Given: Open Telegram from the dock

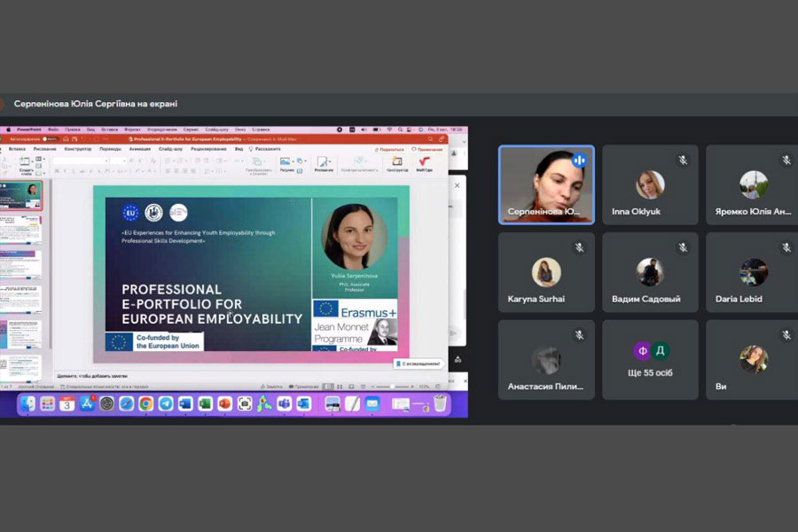Looking at the screenshot, I should coord(166,403).
